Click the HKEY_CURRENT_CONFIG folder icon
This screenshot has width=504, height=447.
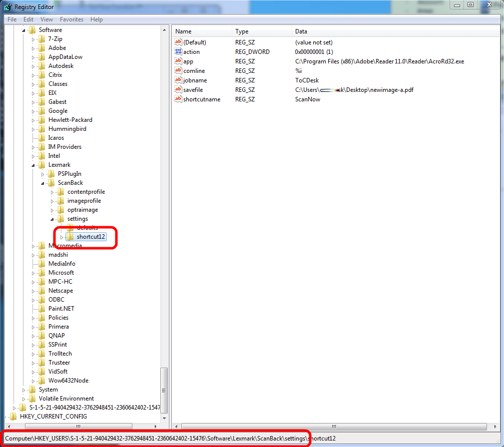point(13,417)
